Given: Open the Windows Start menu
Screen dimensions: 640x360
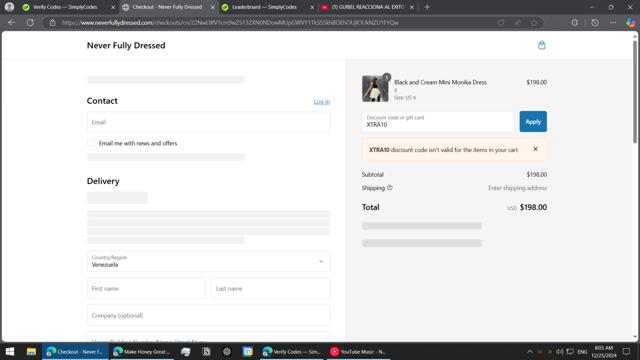Looking at the screenshot, I should [10, 351].
